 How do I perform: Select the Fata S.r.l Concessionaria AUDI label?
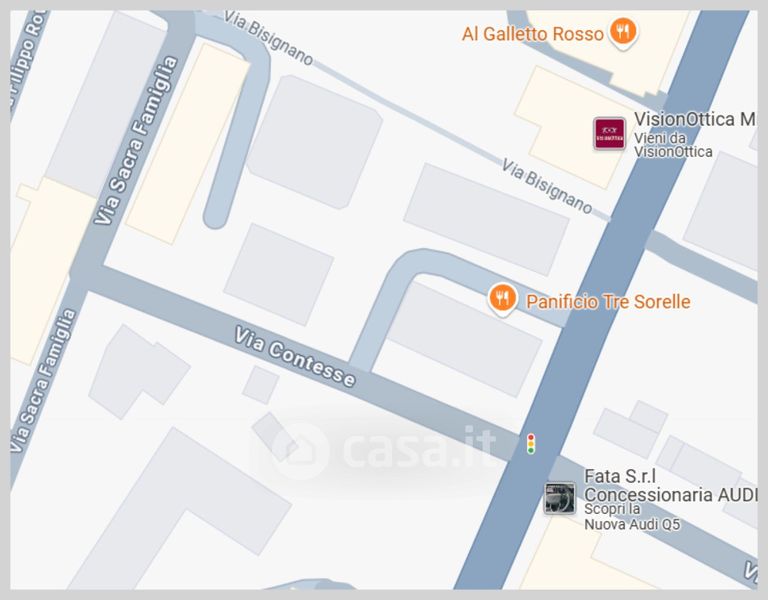click(x=670, y=485)
